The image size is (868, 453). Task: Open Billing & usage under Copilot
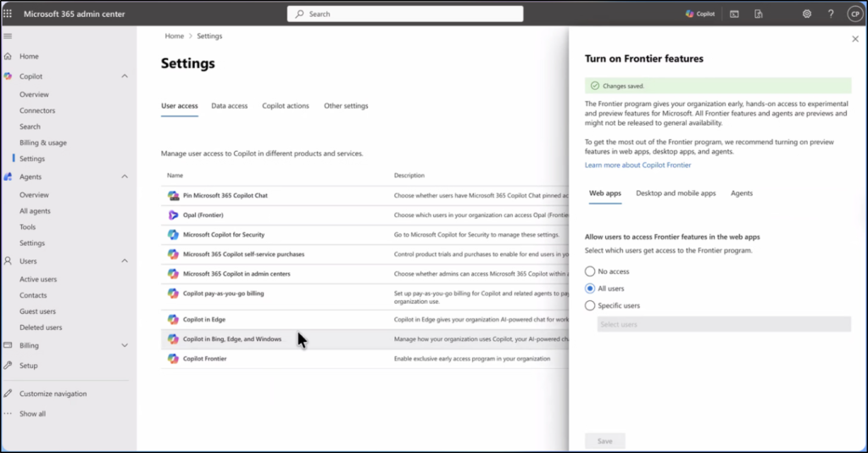click(x=43, y=143)
